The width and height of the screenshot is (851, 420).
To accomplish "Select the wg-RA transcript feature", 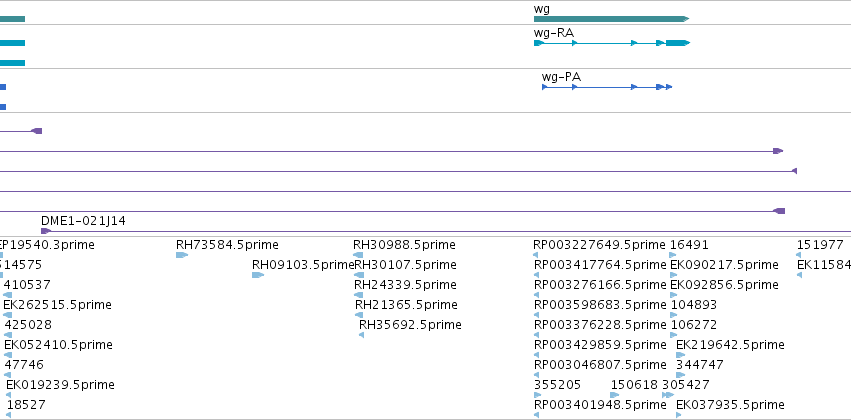I will (612, 43).
